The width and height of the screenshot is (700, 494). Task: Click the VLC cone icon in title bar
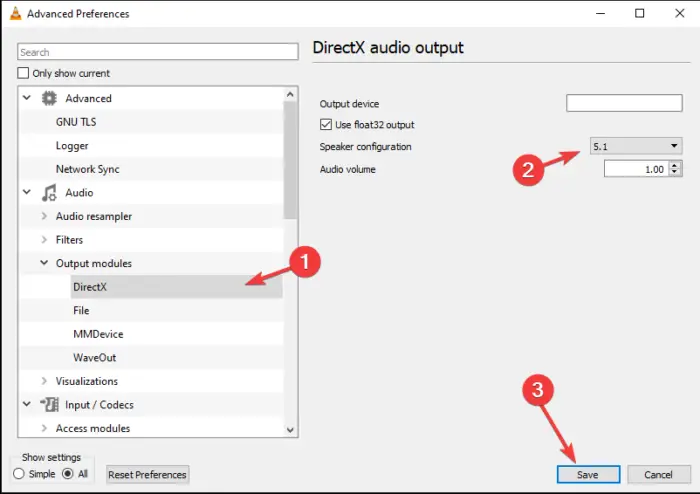(x=16, y=13)
